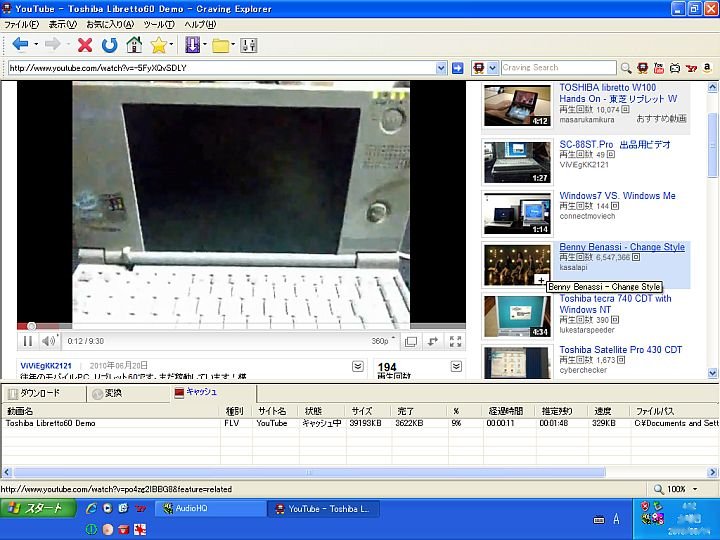The image size is (720, 540).
Task: Open Toshiba Satellite Pro 430 CDT link
Action: (x=620, y=350)
